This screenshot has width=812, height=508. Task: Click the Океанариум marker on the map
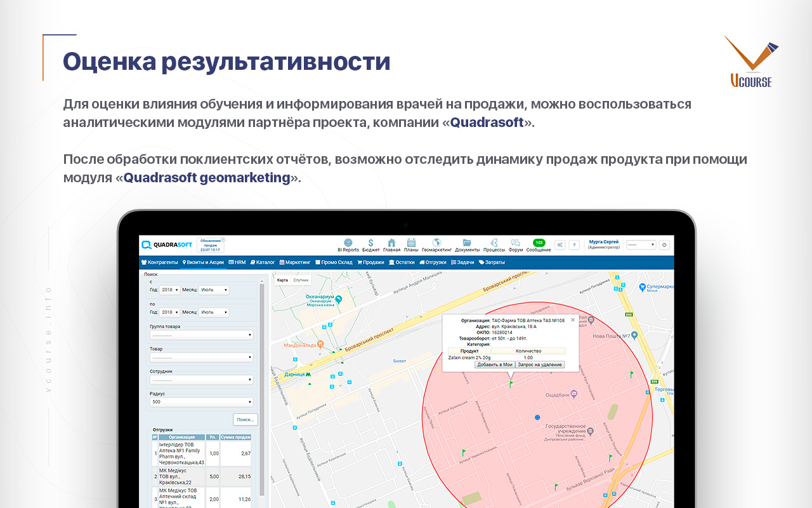pos(339,298)
